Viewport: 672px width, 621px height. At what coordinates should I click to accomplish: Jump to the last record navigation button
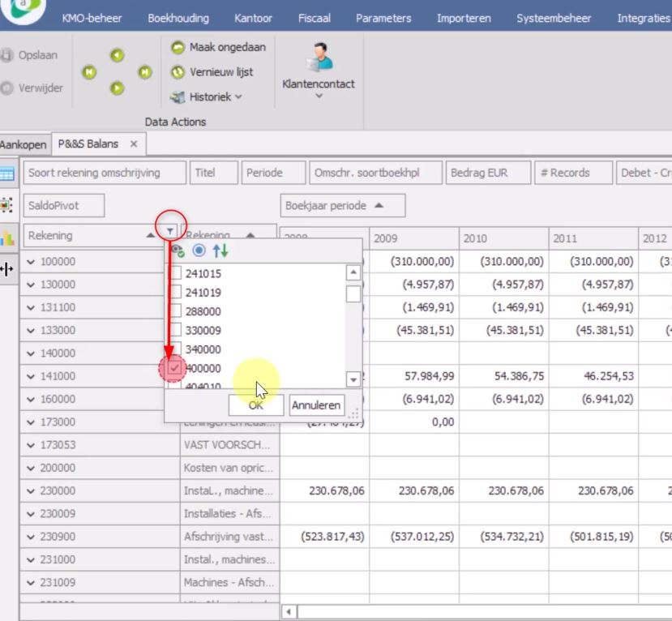point(145,72)
